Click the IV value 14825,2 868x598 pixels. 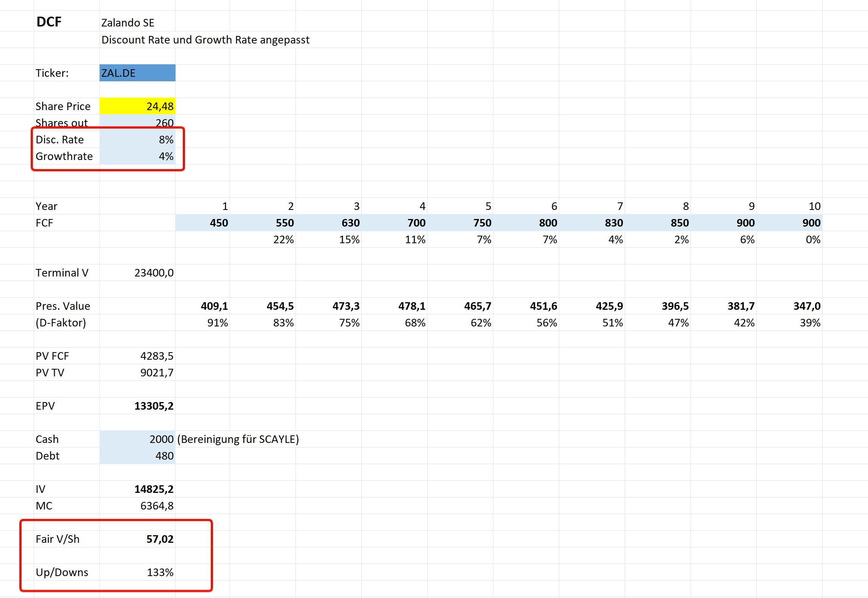click(x=137, y=489)
